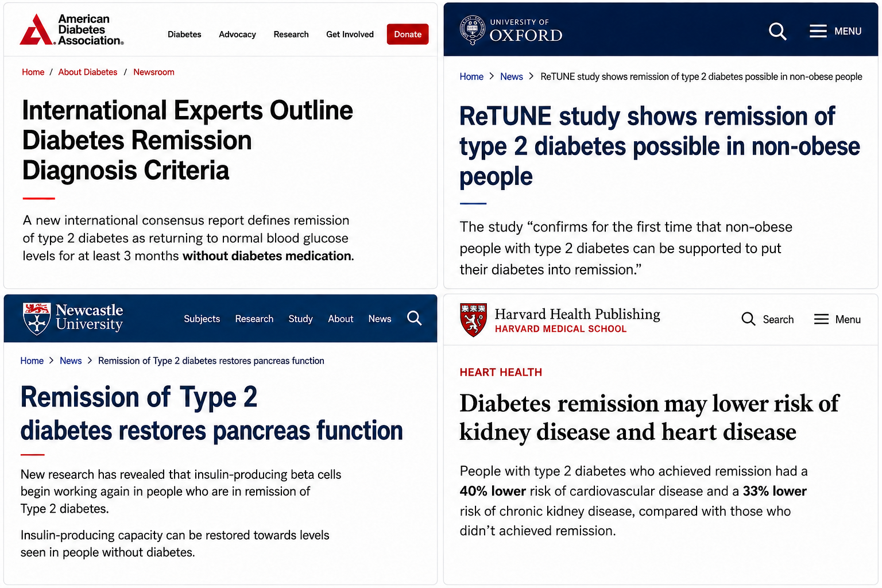Open About Diabetes breadcrumb link
Viewport: 882px width, 588px height.
point(88,72)
